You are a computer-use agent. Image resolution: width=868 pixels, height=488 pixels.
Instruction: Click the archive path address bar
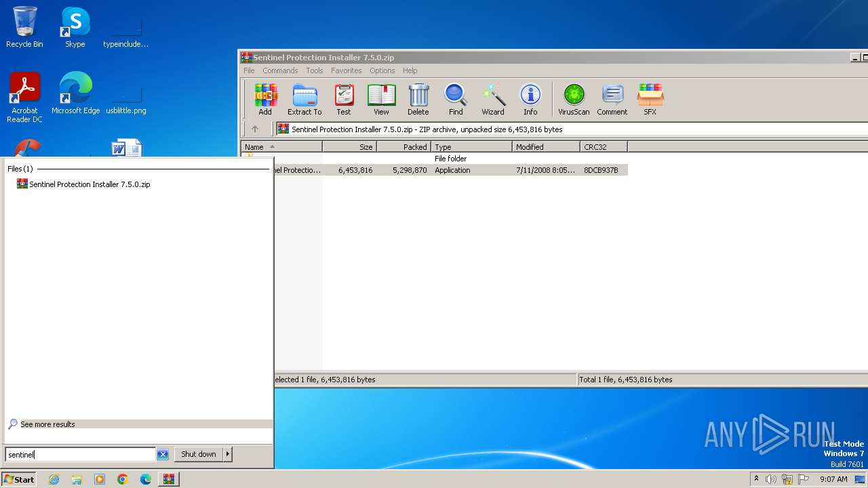(x=571, y=129)
